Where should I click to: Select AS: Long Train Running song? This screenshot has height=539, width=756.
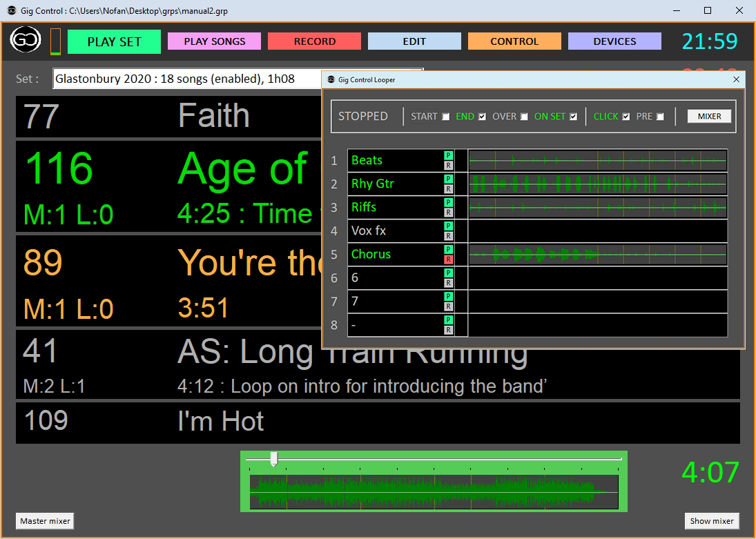click(x=378, y=365)
